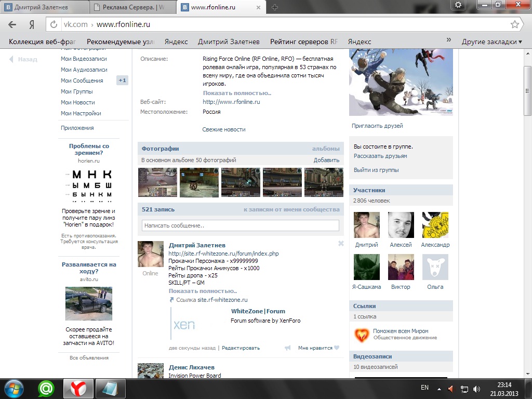Click Пригласить друзей
The height and width of the screenshot is (399, 532).
(377, 126)
